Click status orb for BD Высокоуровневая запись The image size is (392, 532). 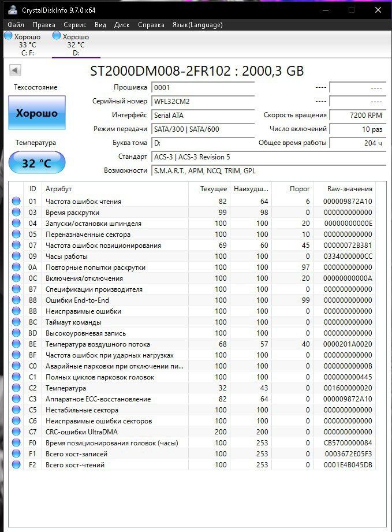pyautogui.click(x=16, y=333)
